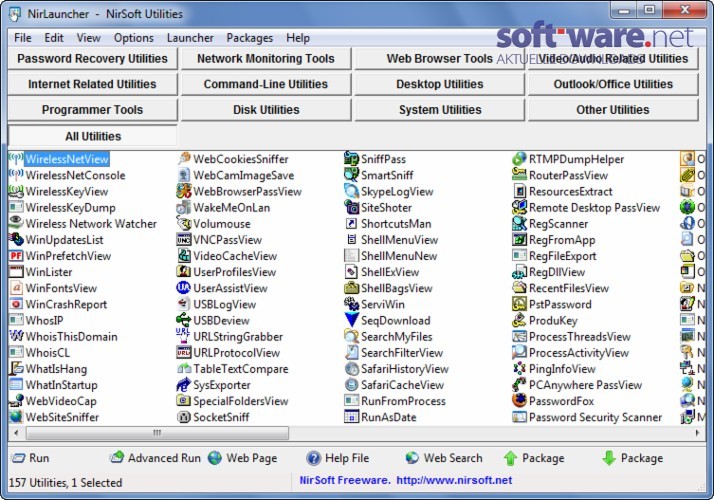Select the TableTextCompare entry
The image size is (714, 500).
tap(233, 368)
